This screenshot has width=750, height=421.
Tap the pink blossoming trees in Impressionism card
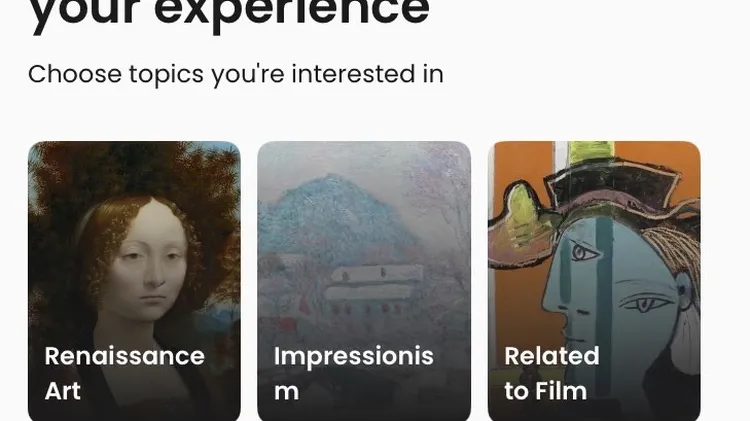click(x=440, y=201)
